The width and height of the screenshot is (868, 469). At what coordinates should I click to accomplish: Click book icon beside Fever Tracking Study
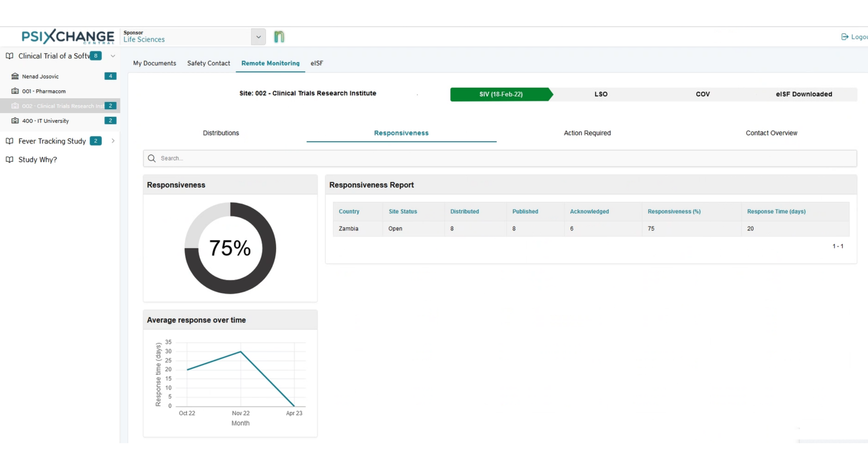tap(9, 141)
